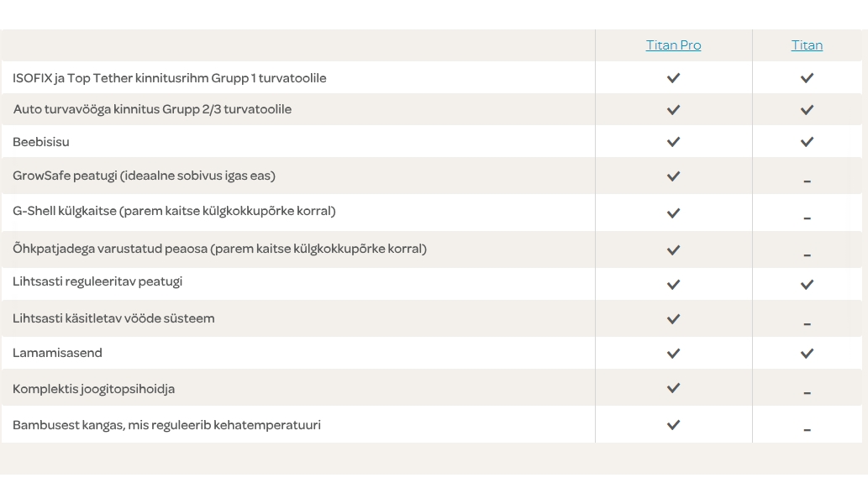Click Titan Pro checkmark for ISOFIX row
868x504 pixels.
673,78
